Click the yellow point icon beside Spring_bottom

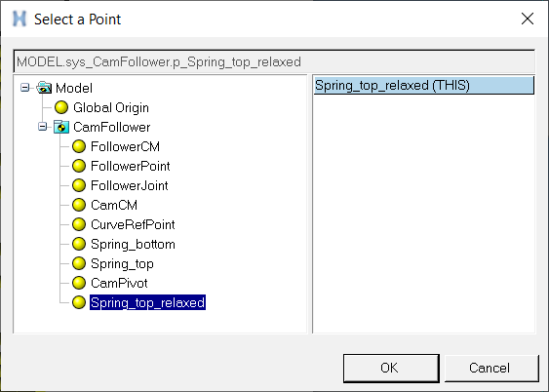[79, 244]
